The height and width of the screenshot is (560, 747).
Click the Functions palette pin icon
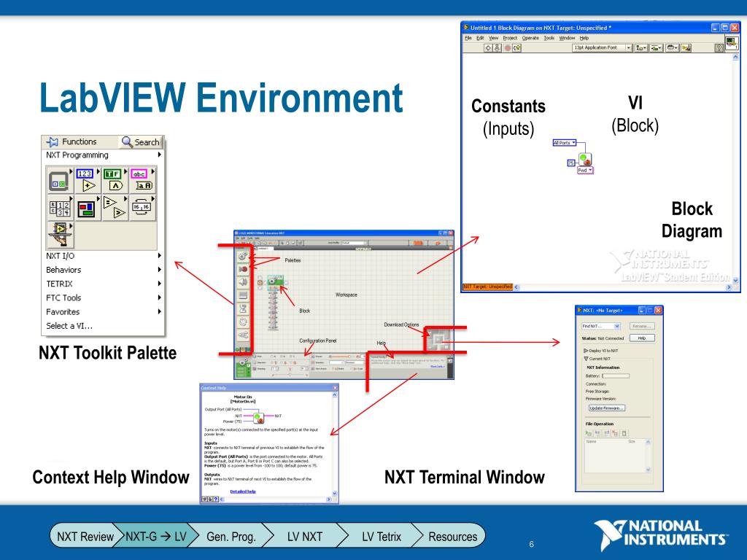point(52,142)
